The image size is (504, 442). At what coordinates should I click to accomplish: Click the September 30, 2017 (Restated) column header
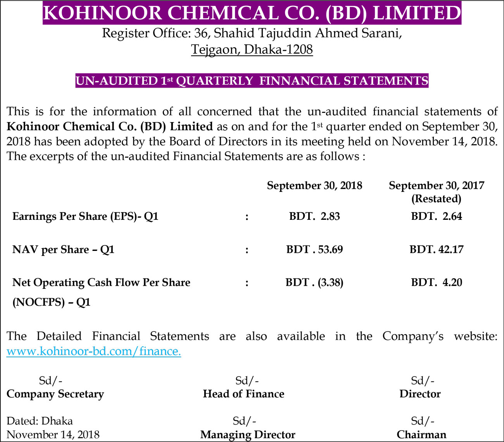tap(437, 192)
